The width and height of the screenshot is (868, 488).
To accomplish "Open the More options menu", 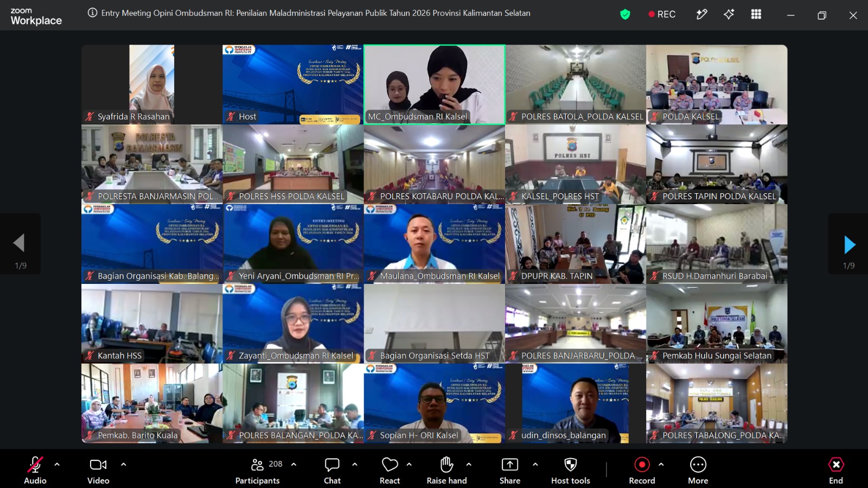I will [698, 470].
